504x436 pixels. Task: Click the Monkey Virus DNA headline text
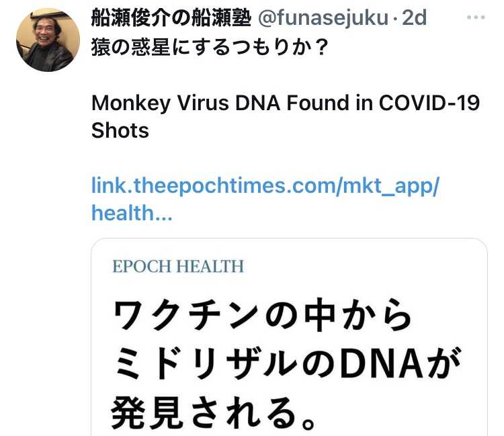click(x=285, y=104)
